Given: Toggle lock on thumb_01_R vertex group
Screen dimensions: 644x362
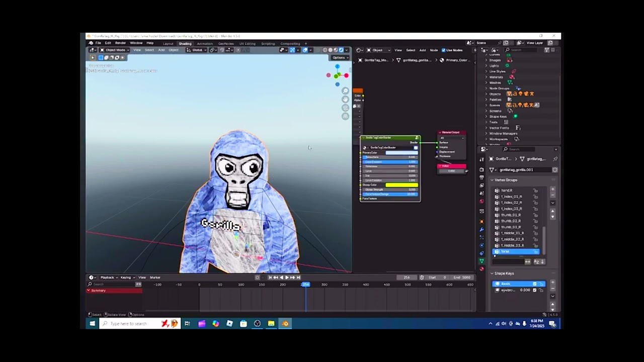Looking at the screenshot, I should [535, 215].
